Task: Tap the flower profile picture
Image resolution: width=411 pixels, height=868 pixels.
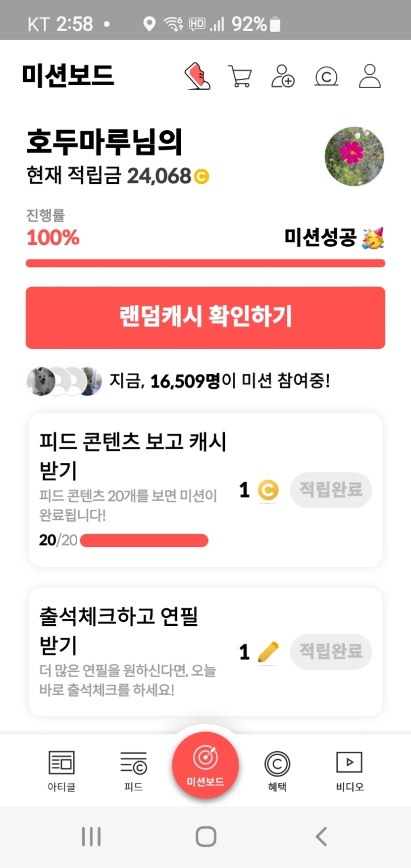Action: click(x=354, y=156)
